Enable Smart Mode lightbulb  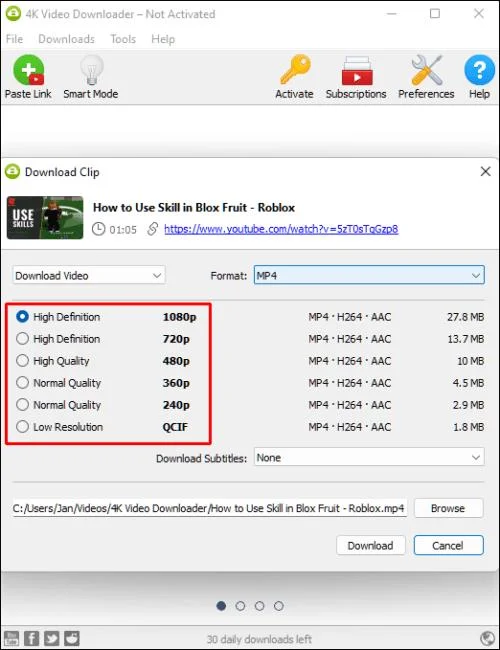91,70
